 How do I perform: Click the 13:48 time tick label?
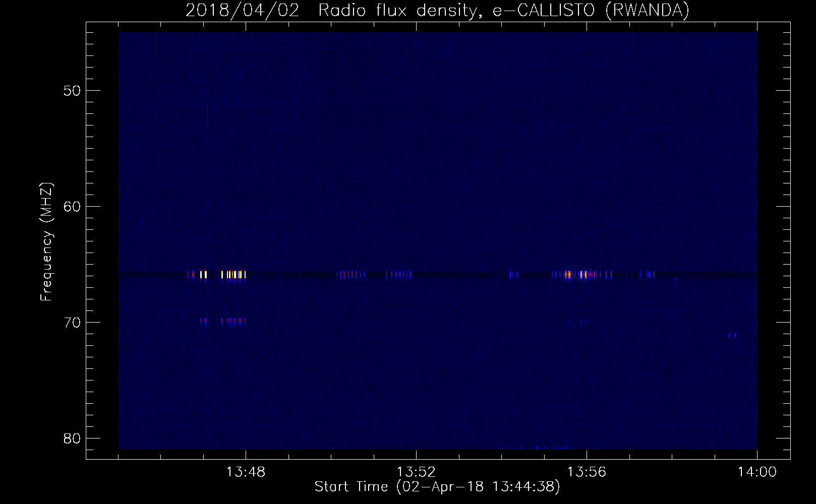[x=246, y=472]
